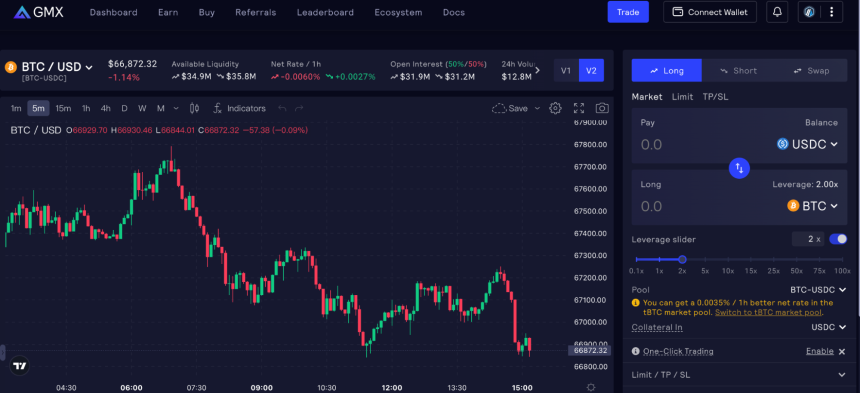The image size is (860, 393).
Task: Open the Save layout dropdown arrow
Action: point(538,109)
